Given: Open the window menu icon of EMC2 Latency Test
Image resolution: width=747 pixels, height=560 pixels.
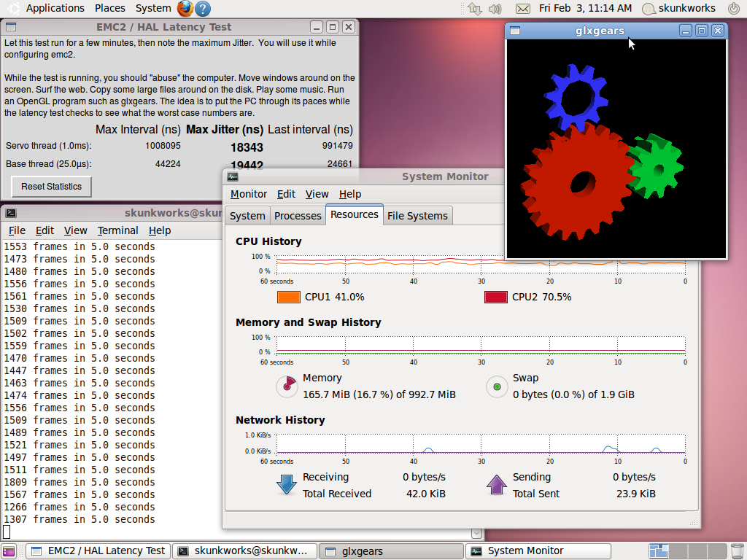Looking at the screenshot, I should (10, 27).
